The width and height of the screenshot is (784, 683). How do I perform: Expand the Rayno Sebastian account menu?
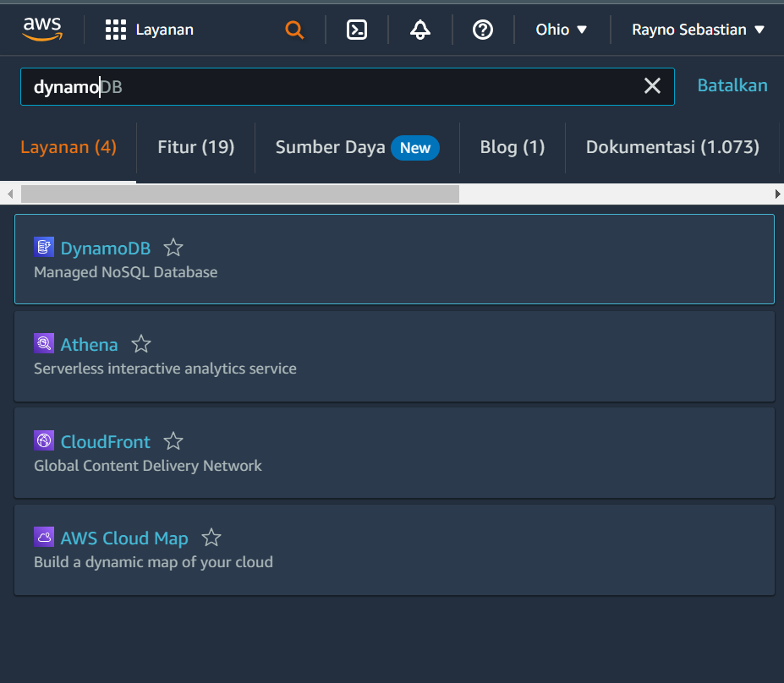click(697, 29)
